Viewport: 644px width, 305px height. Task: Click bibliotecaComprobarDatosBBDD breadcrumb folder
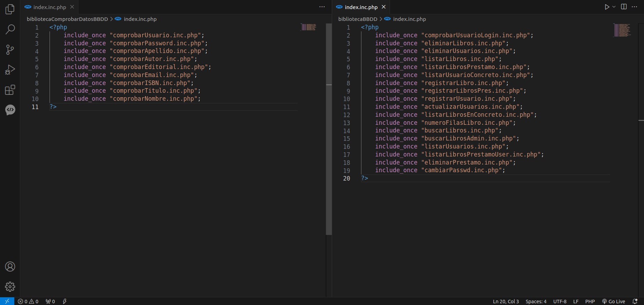tap(67, 19)
